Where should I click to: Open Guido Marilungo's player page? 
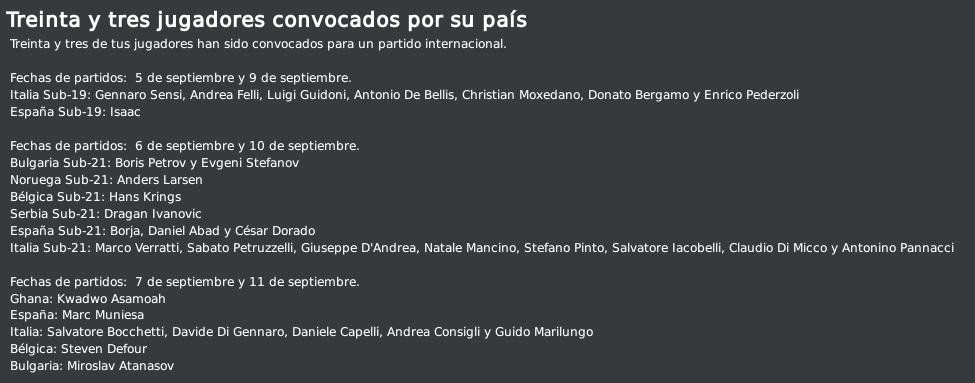(x=544, y=332)
